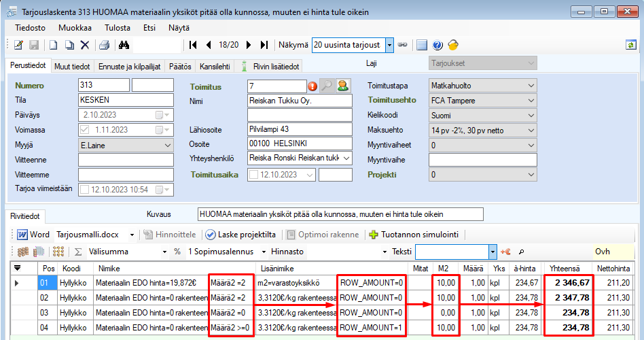Click the Tuotannon simulointi green plus icon
Image resolution: width=644 pixels, height=340 pixels.
[x=374, y=235]
